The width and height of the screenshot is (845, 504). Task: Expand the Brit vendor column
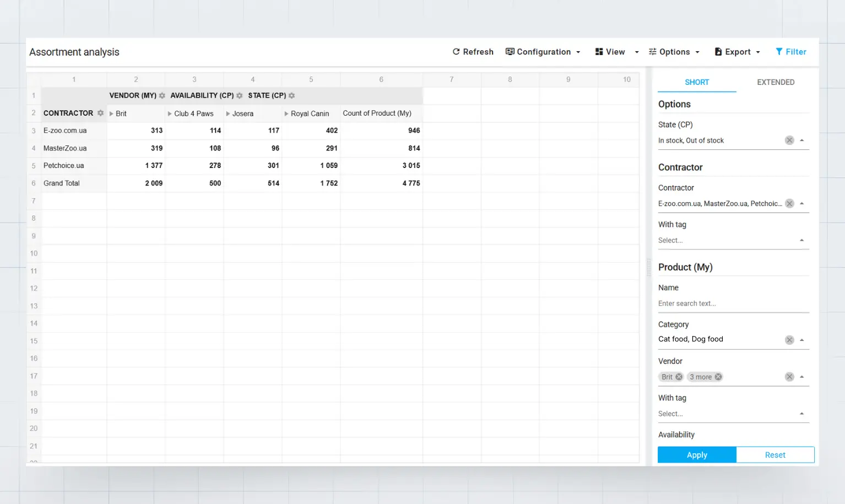point(111,114)
